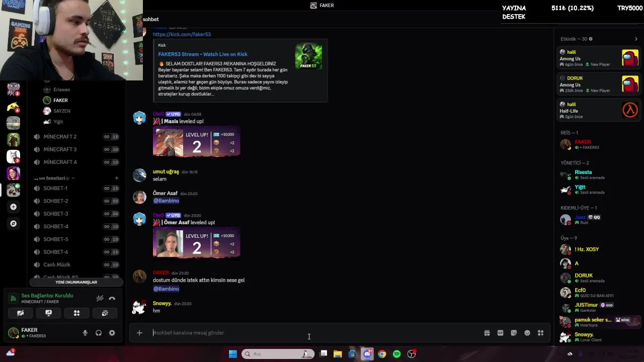Open Spotify from the taskbar

tap(396, 354)
